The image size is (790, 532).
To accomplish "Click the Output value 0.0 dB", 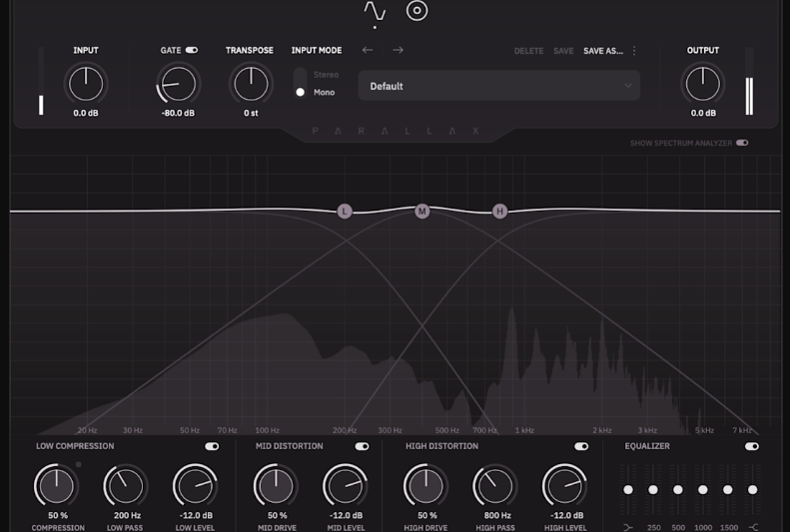I will [703, 113].
